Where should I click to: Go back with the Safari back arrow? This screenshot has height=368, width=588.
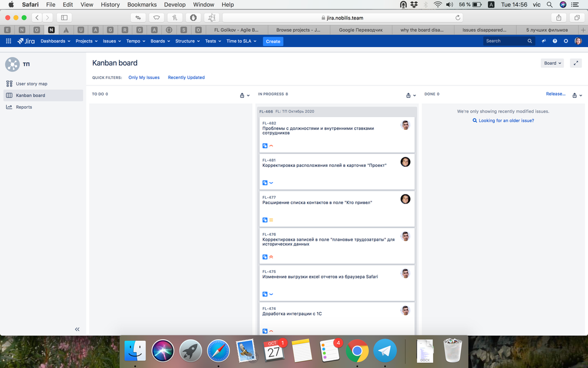(37, 18)
